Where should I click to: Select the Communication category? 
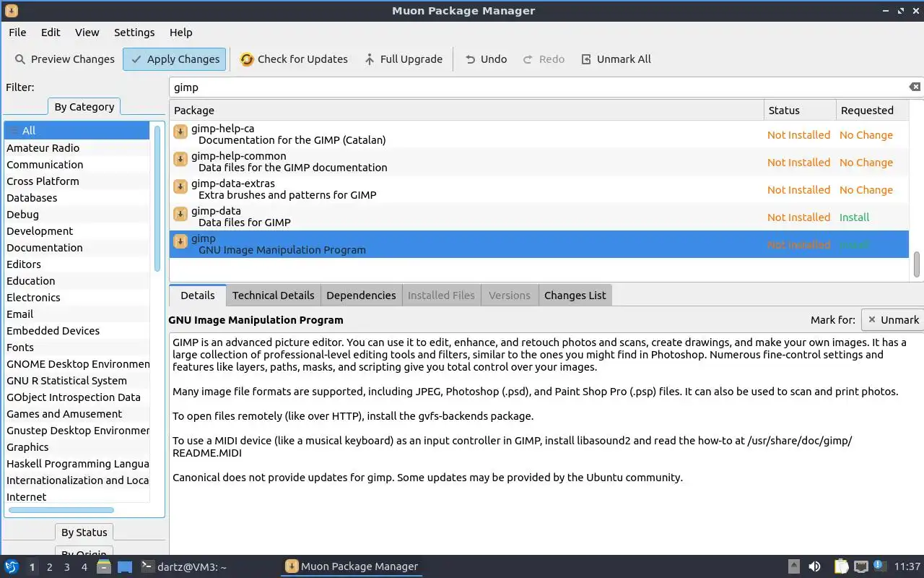pyautogui.click(x=77, y=165)
